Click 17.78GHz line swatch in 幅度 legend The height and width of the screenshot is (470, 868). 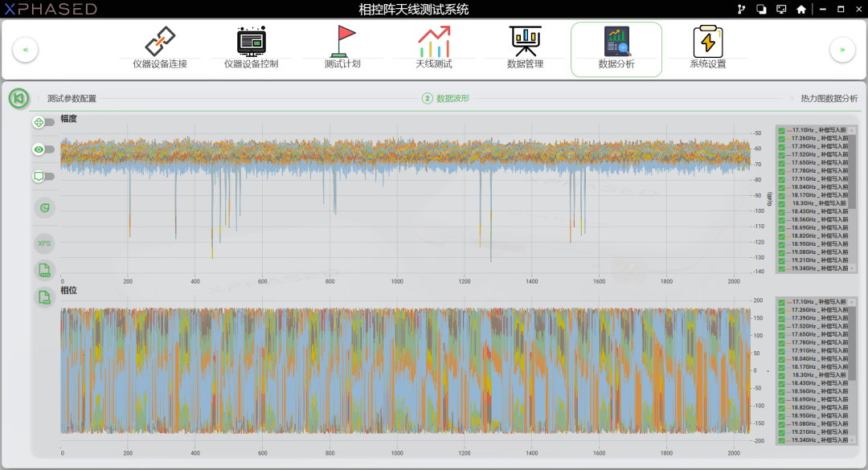[788, 171]
